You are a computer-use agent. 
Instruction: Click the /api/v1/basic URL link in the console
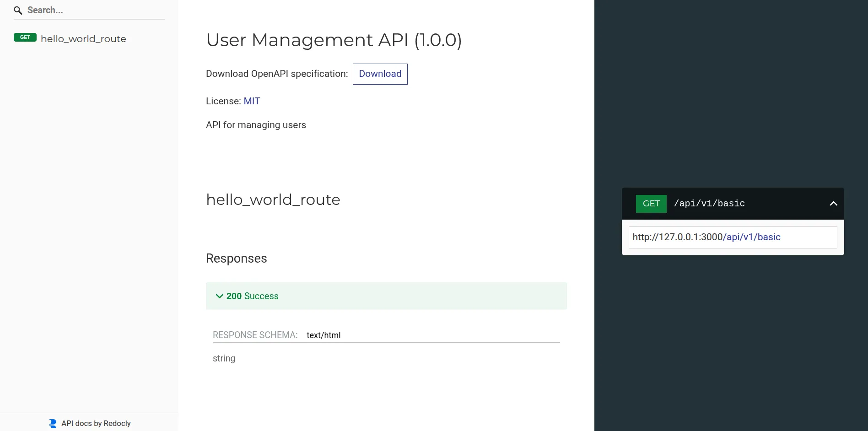click(x=752, y=237)
